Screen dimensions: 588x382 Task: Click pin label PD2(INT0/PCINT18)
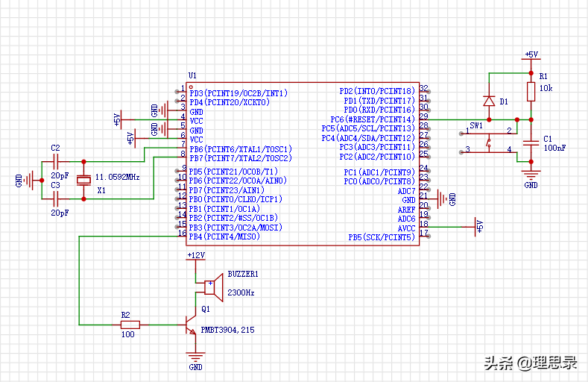(377, 91)
